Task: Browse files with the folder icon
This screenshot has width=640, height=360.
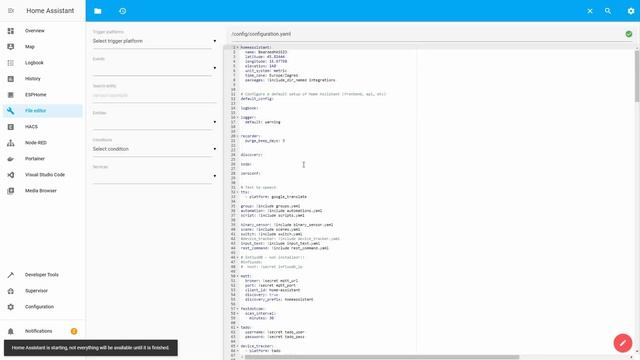Action: [98, 11]
